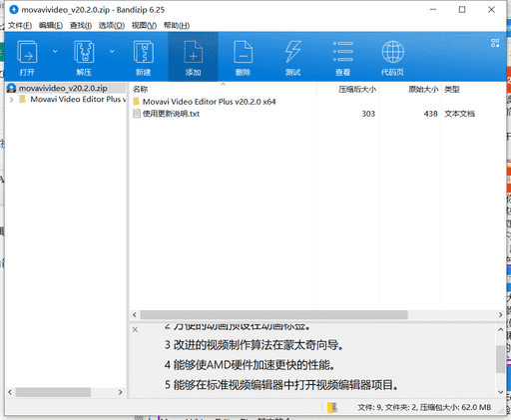
Task: Click comment line 3 改进的视频制作算法在蒙太奇向导
Action: [254, 345]
